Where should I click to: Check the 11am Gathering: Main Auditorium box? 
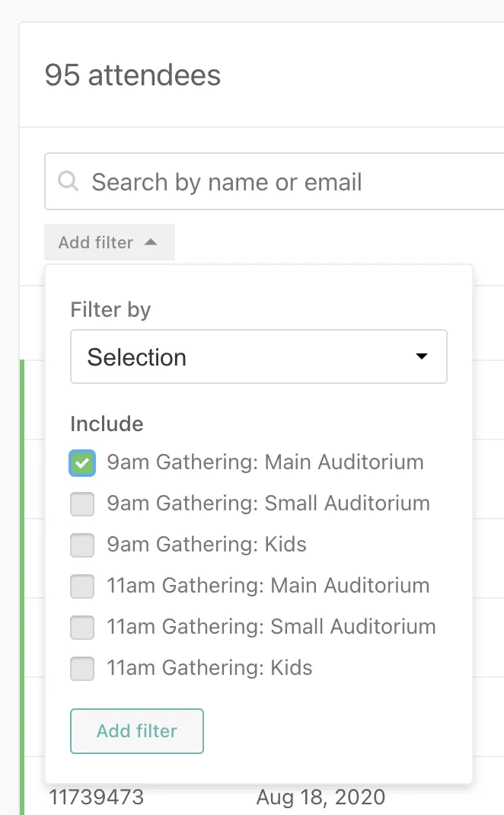pyautogui.click(x=82, y=586)
